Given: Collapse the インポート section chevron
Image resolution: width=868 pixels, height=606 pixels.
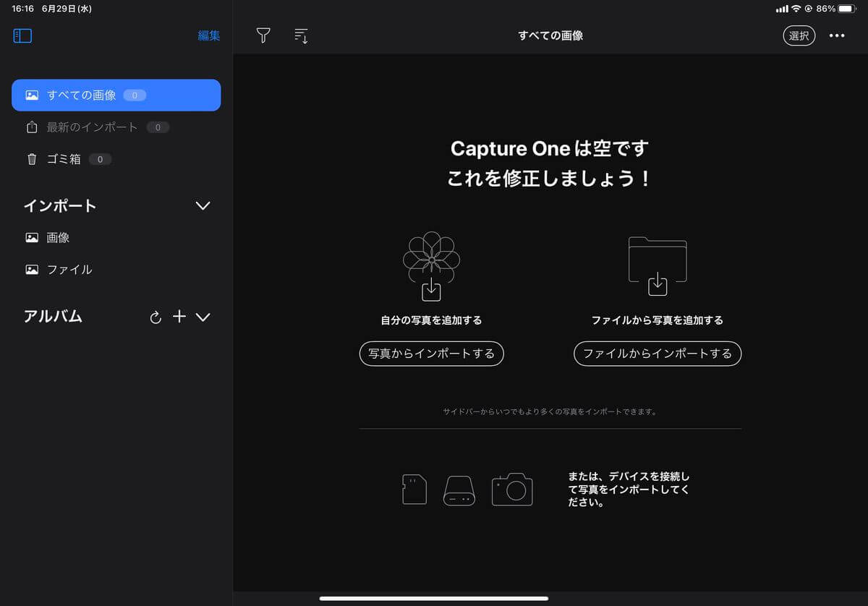Looking at the screenshot, I should click(x=203, y=206).
